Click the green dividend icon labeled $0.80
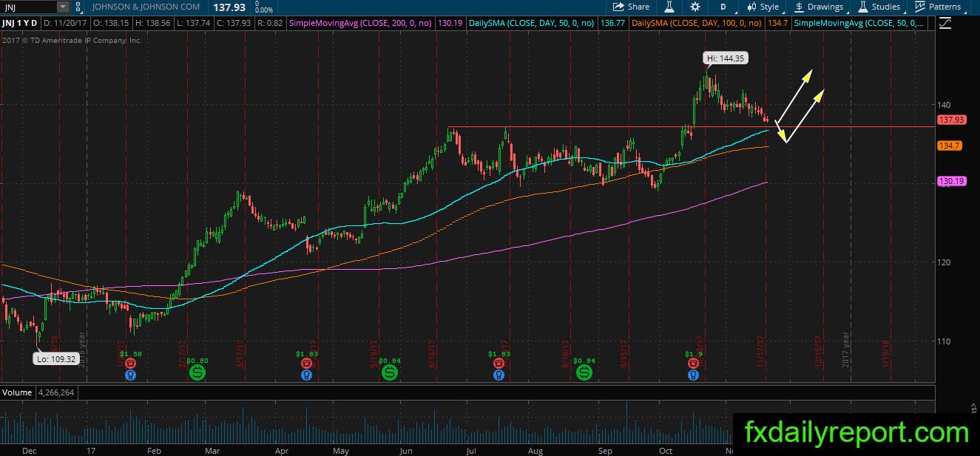980x456 pixels. click(197, 373)
